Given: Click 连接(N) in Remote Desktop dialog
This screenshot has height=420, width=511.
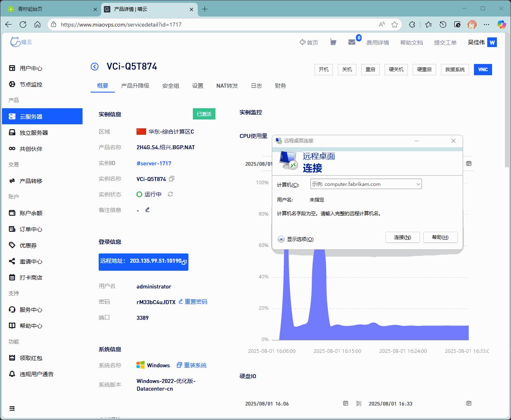Looking at the screenshot, I should point(403,237).
